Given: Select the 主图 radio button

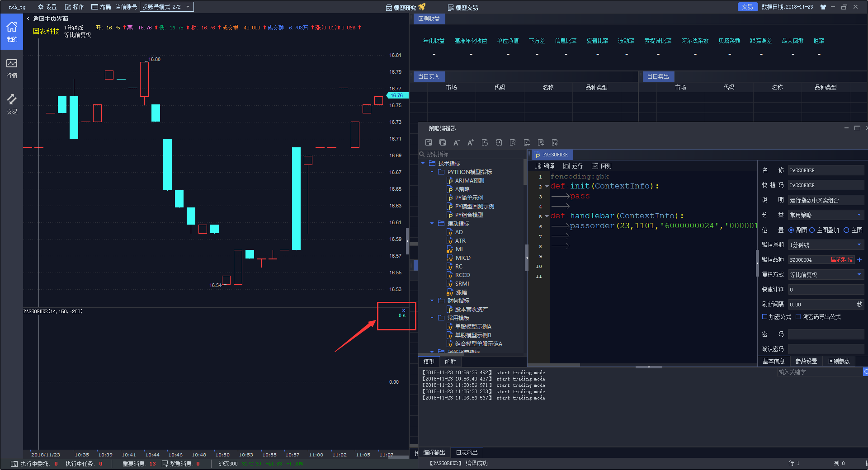Looking at the screenshot, I should [x=846, y=230].
